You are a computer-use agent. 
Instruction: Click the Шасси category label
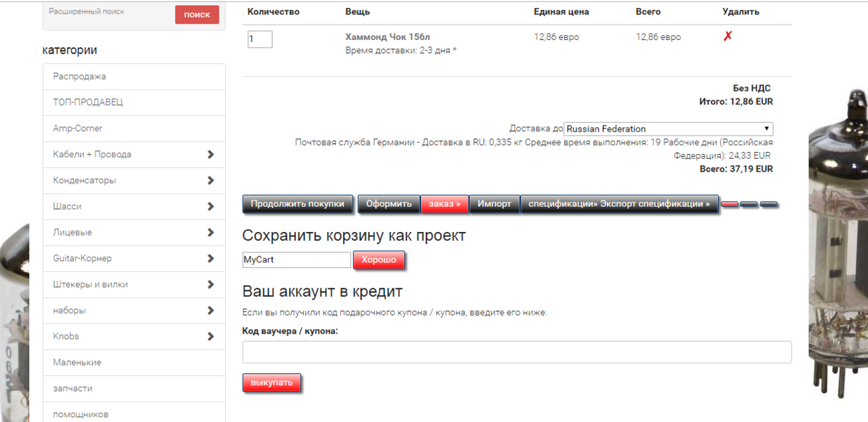[x=67, y=206]
